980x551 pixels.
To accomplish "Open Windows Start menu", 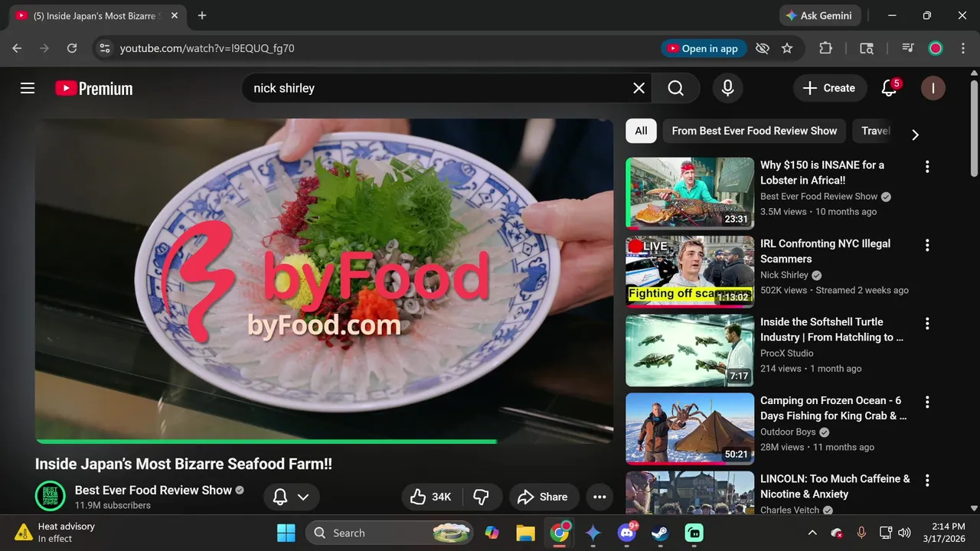I will (286, 533).
